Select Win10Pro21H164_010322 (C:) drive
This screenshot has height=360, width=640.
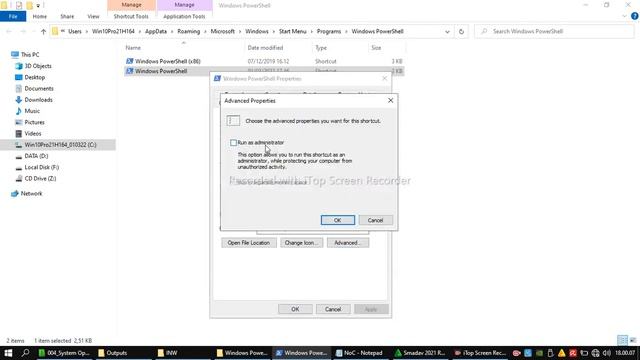point(60,145)
